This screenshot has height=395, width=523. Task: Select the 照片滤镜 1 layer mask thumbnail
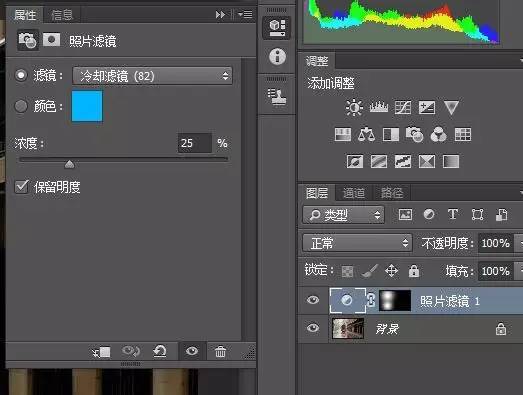[395, 301]
